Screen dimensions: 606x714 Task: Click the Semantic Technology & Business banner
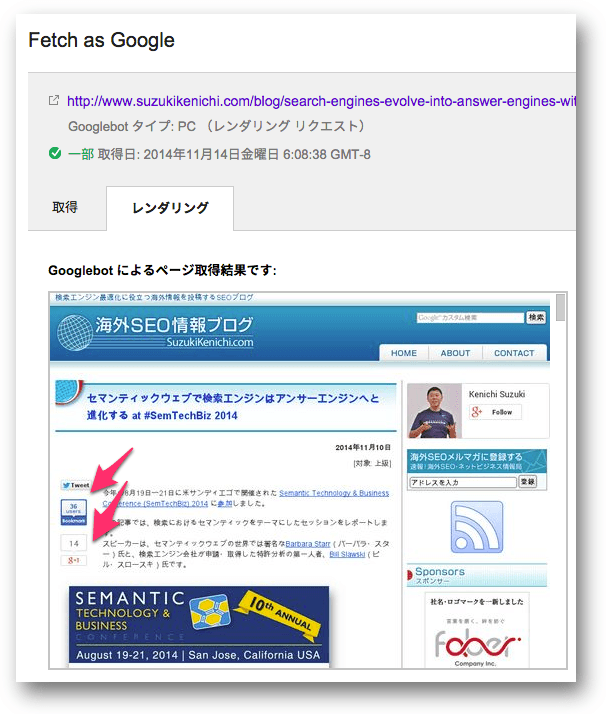pyautogui.click(x=199, y=625)
